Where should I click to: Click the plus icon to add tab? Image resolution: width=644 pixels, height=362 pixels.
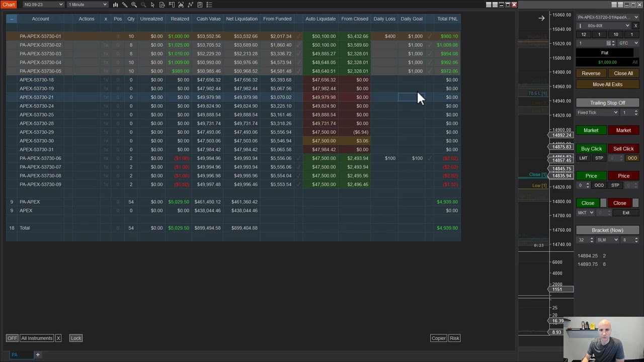click(37, 355)
